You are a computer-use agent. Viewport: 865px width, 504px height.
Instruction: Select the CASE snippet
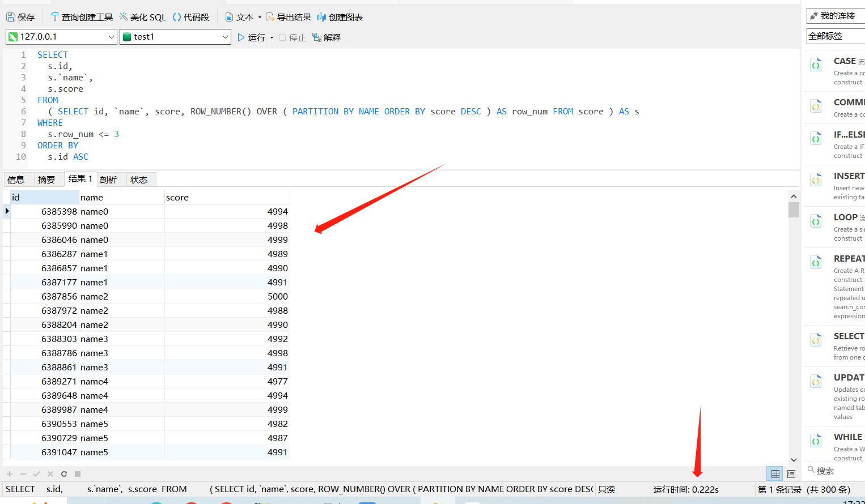click(834, 71)
